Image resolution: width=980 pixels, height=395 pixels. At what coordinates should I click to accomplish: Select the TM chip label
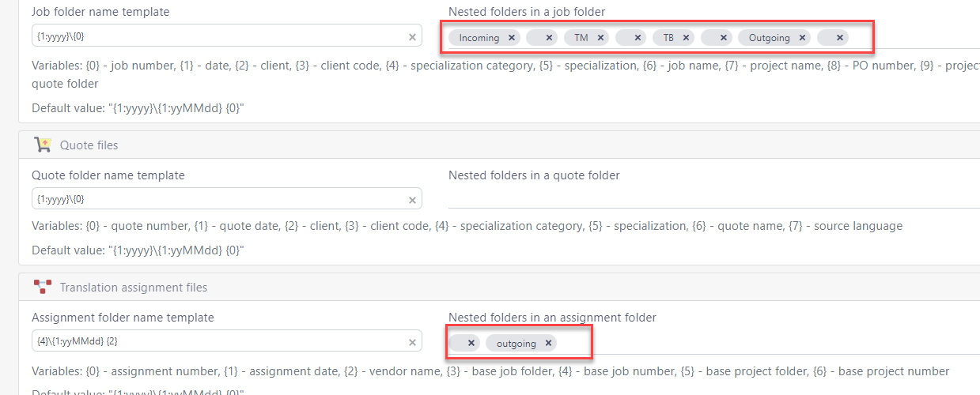tap(581, 37)
